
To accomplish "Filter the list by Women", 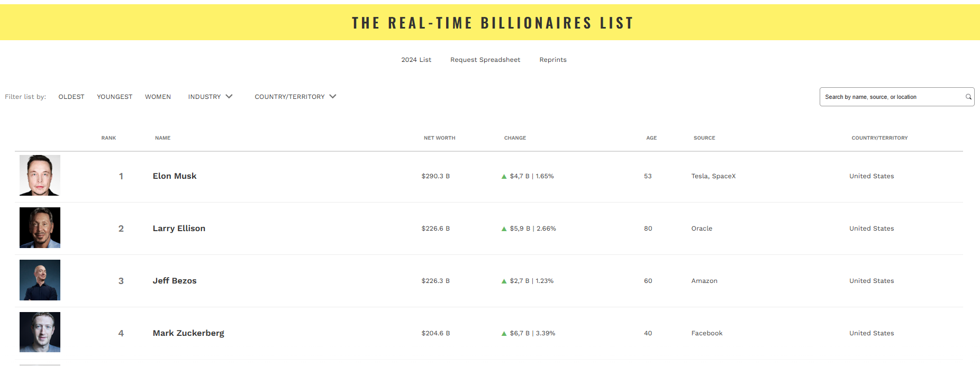I will tap(158, 97).
